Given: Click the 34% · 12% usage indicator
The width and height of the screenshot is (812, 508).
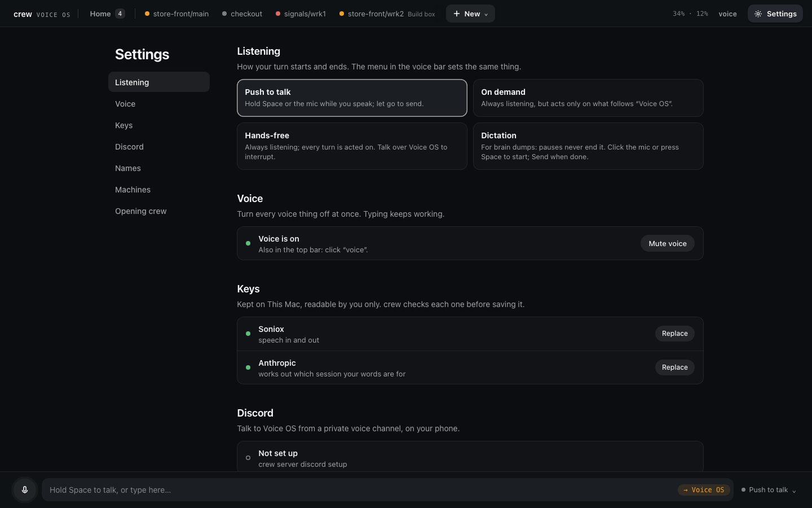Looking at the screenshot, I should [x=690, y=14].
